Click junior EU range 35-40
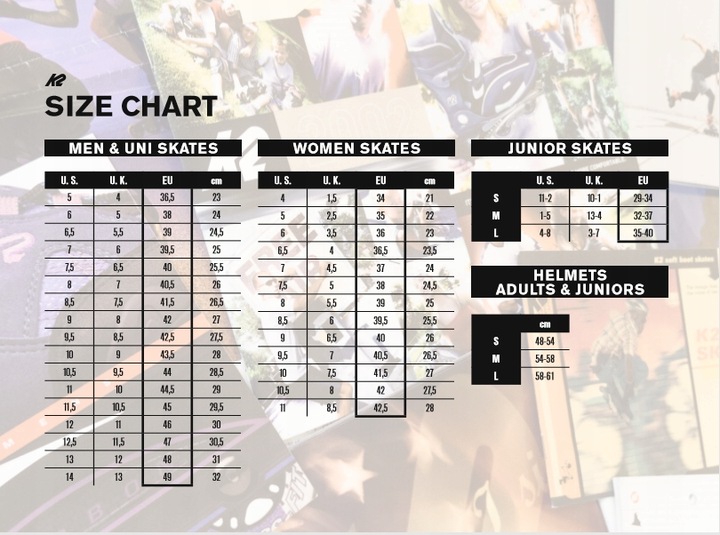The height and width of the screenshot is (535, 720). [642, 233]
